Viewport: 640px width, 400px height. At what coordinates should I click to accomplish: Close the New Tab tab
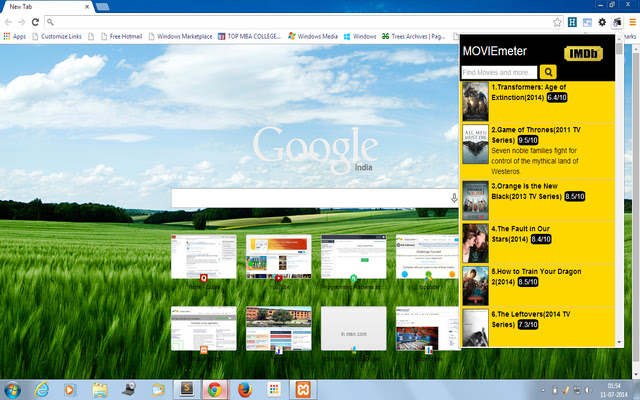pyautogui.click(x=87, y=7)
